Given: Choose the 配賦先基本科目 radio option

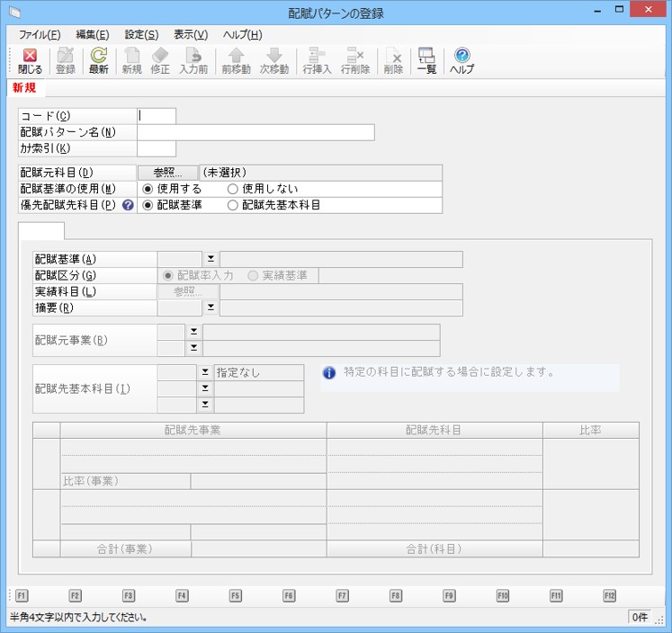Looking at the screenshot, I should (232, 205).
